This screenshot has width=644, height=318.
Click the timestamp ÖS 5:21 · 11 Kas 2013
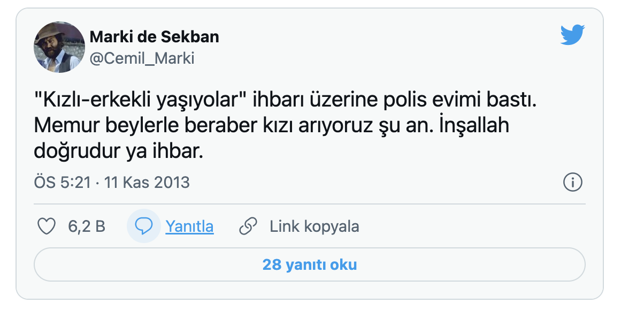[x=111, y=182]
